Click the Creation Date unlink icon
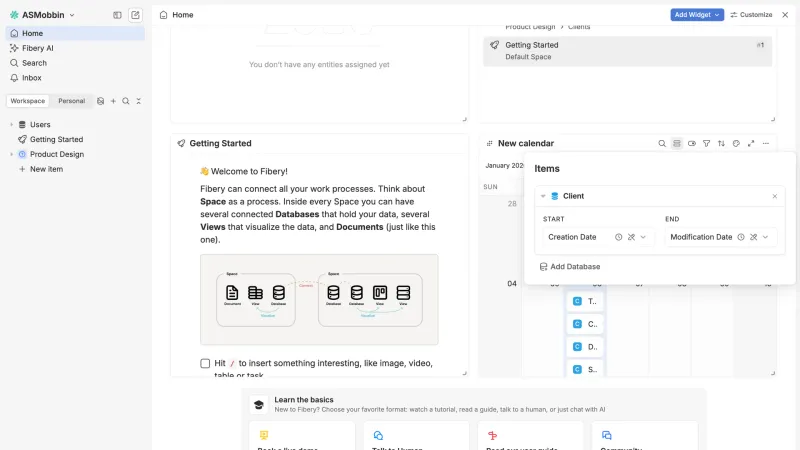Viewport: 800px width, 450px height. tap(631, 237)
